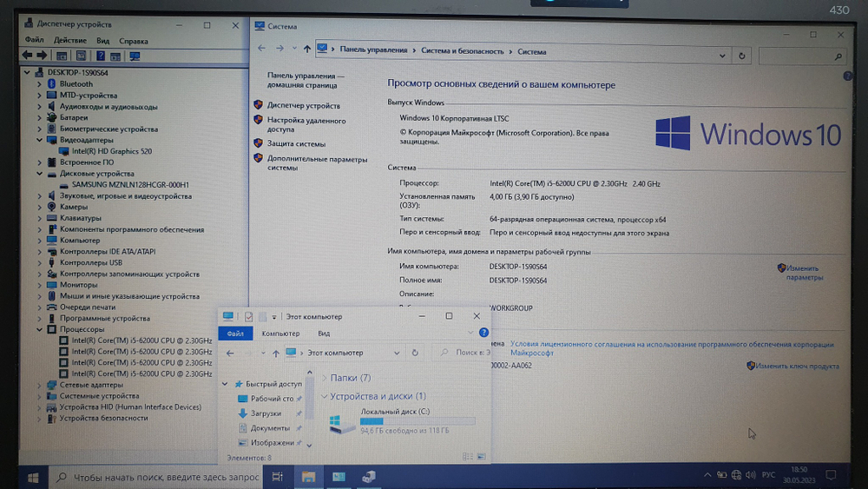Image resolution: width=868 pixels, height=489 pixels.
Task: Click the shield icon beside Защита системы
Action: [x=258, y=143]
